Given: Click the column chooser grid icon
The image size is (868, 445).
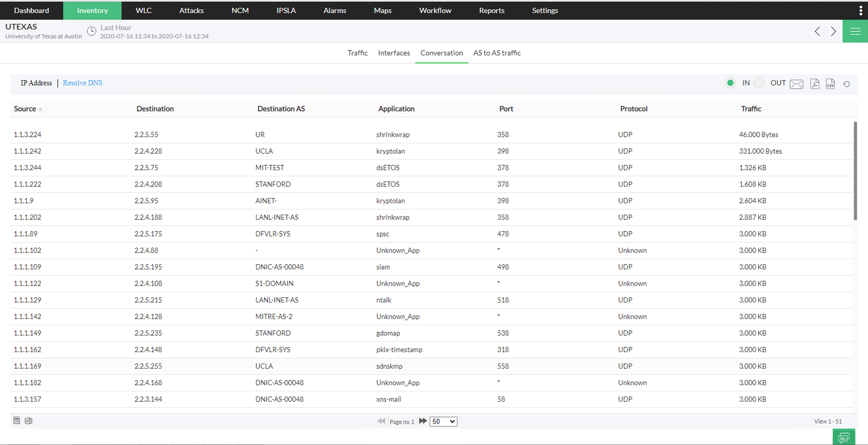Looking at the screenshot, I should pyautogui.click(x=17, y=420).
